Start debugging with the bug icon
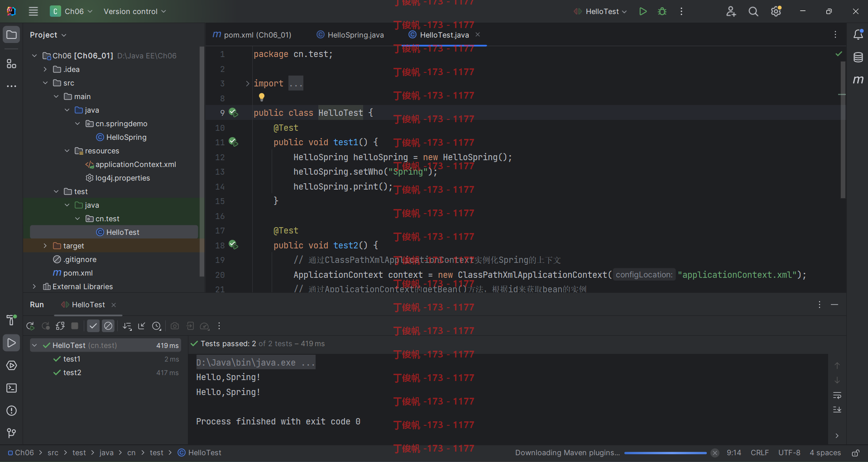 coord(662,11)
